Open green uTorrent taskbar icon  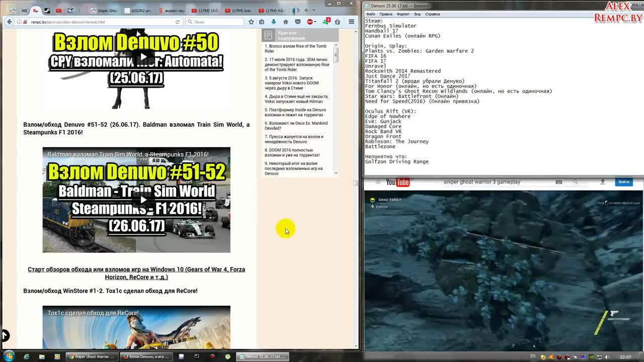228,356
